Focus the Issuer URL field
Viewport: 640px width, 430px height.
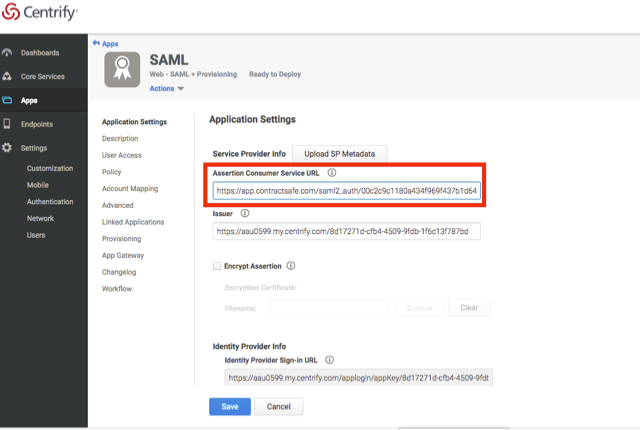pos(347,231)
